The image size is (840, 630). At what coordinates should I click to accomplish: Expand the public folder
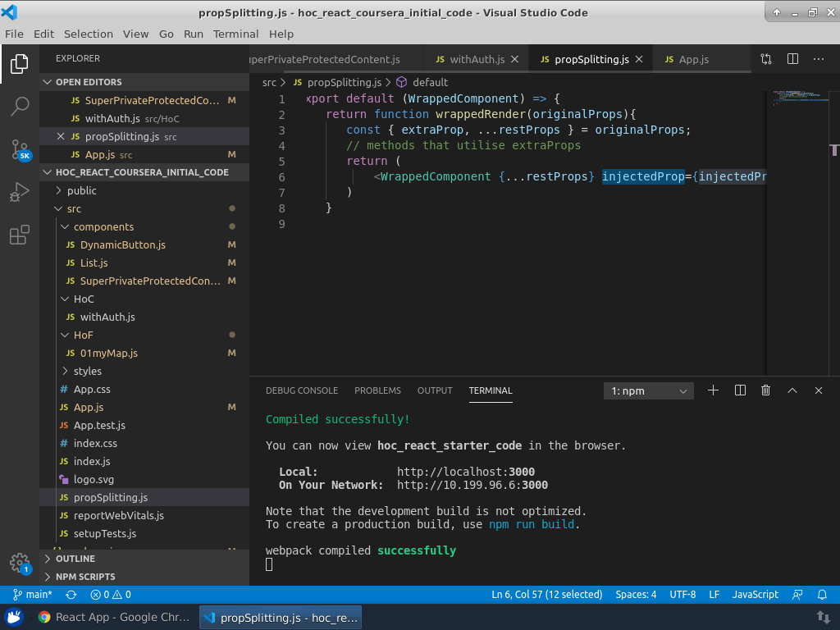point(81,190)
